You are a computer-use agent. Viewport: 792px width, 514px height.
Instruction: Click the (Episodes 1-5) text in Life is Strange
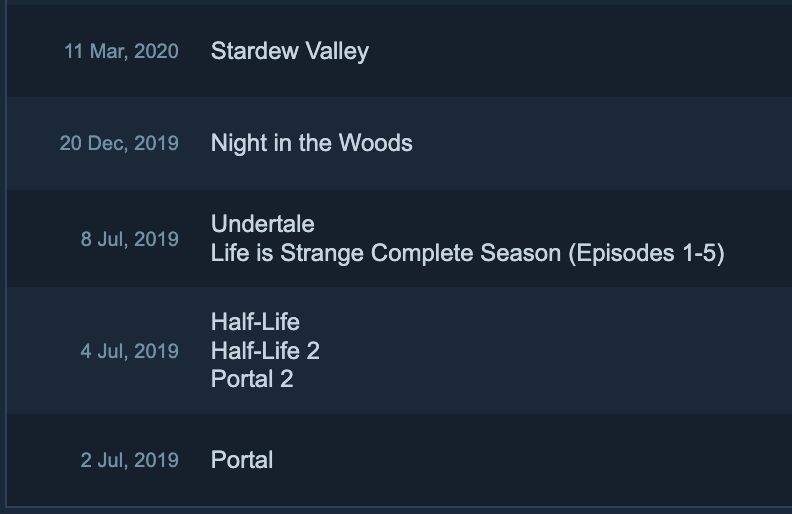(x=647, y=253)
